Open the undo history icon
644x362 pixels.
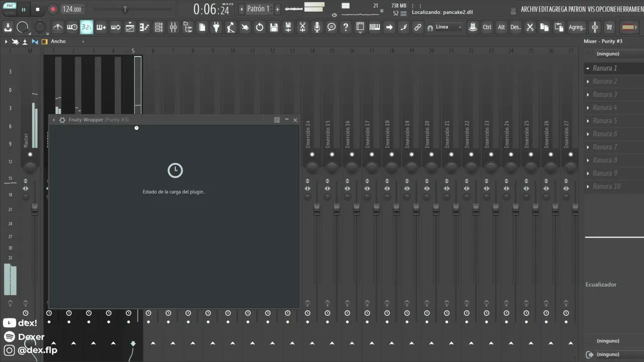(x=260, y=27)
